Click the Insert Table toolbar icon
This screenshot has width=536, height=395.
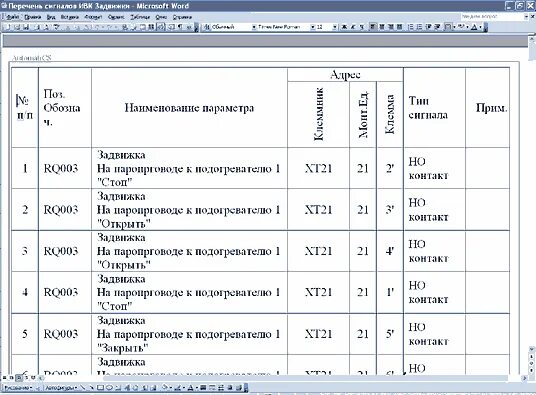click(142, 27)
